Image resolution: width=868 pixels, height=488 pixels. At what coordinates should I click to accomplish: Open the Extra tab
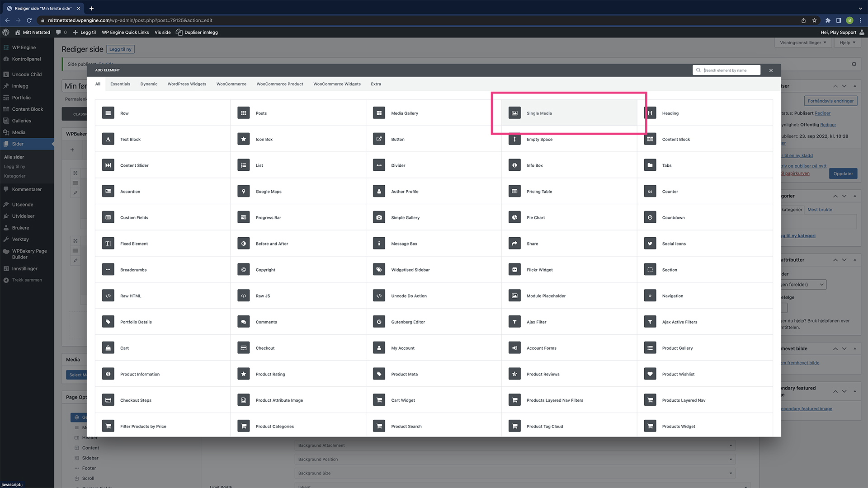[376, 84]
